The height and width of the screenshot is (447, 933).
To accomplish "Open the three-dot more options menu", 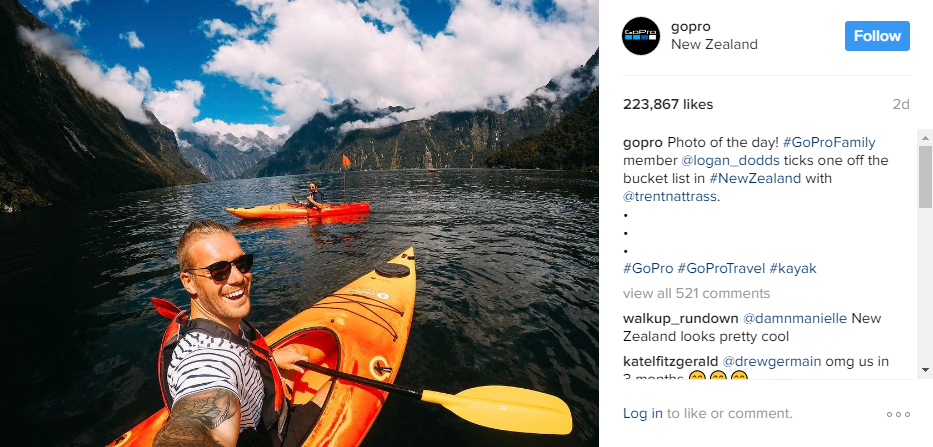I will [x=898, y=414].
